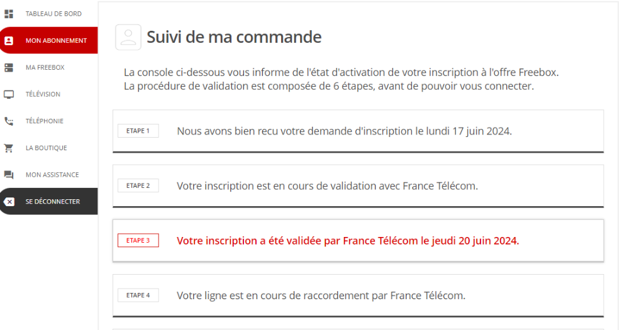644x330 pixels.
Task: Click the ETAPE 4 step badge
Action: (138, 295)
